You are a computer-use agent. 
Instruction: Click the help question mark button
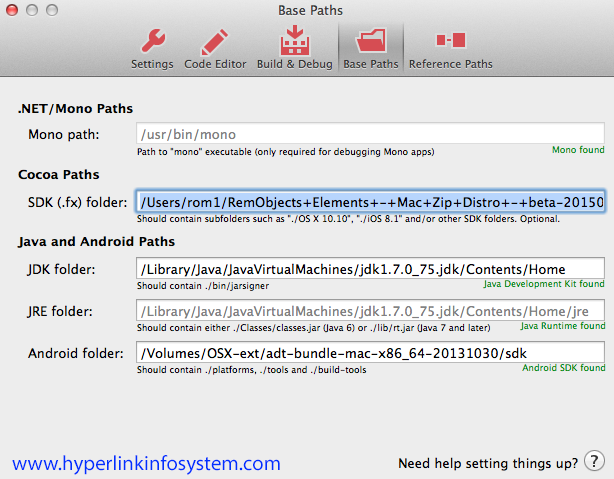594,461
